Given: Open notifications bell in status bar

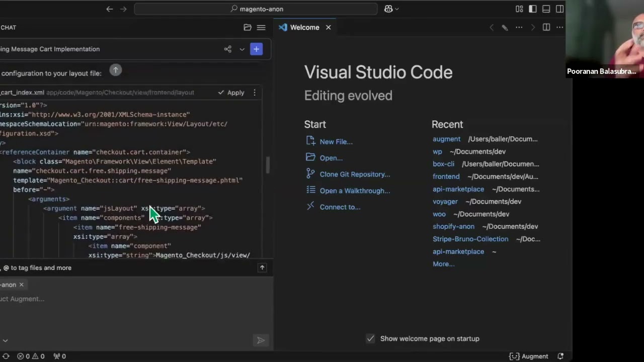Looking at the screenshot, I should [x=561, y=356].
